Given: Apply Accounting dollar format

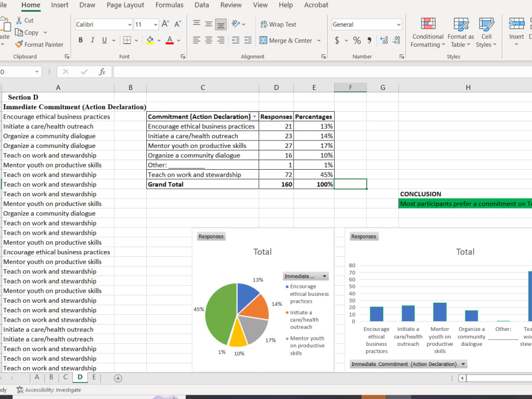Looking at the screenshot, I should tap(337, 41).
